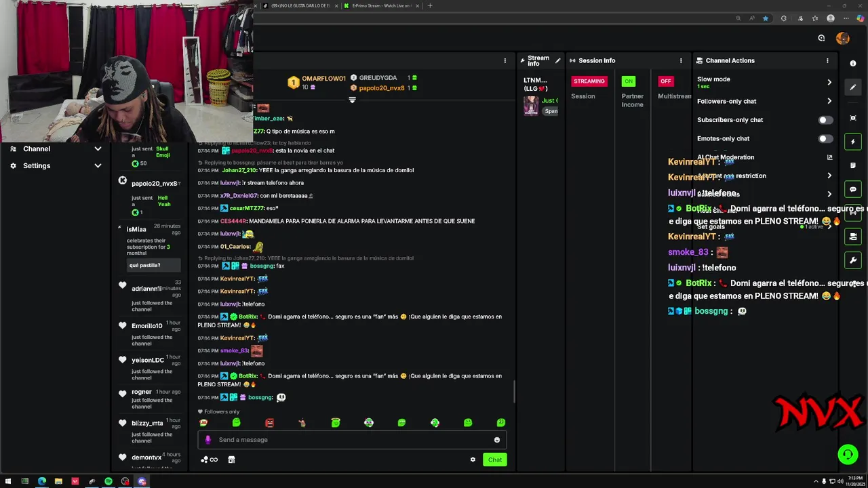Open the Settings menu item
This screenshot has height=488, width=868.
pyautogui.click(x=37, y=165)
